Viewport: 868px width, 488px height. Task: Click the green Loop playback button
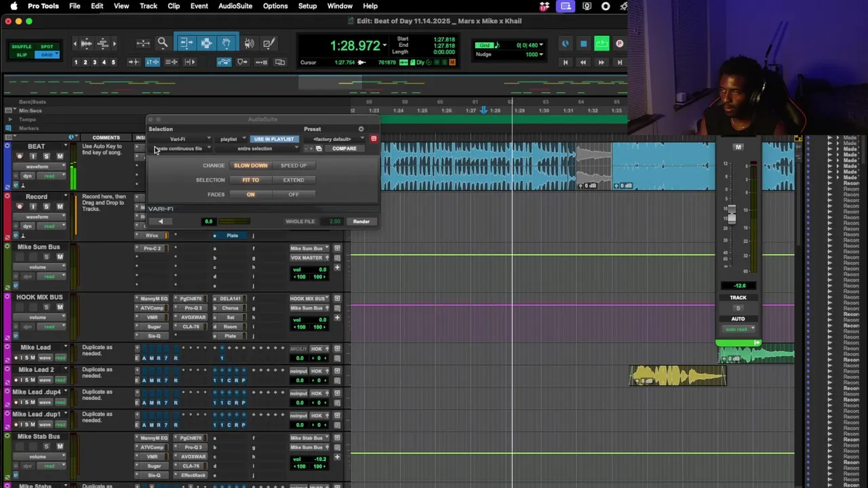[x=601, y=44]
